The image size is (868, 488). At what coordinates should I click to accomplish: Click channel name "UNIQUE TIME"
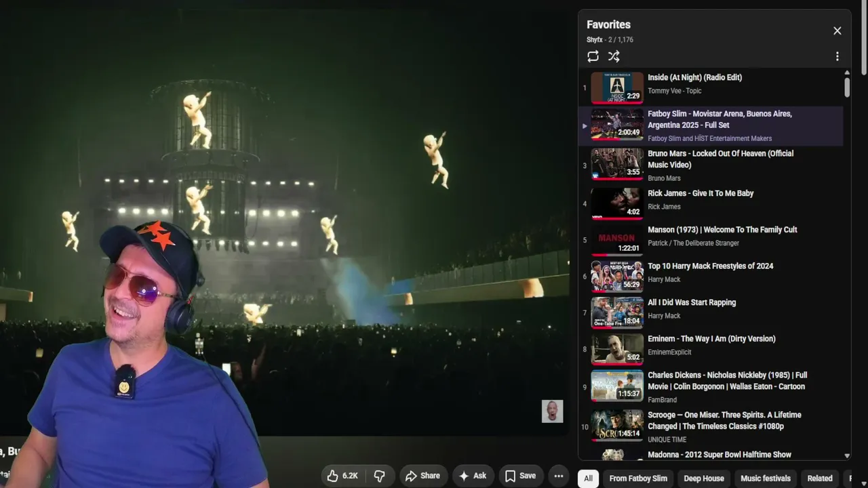point(668,439)
